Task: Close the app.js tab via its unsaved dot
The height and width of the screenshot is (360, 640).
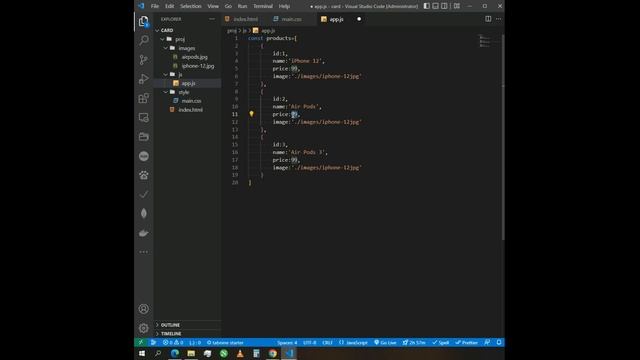Action: click(x=359, y=19)
